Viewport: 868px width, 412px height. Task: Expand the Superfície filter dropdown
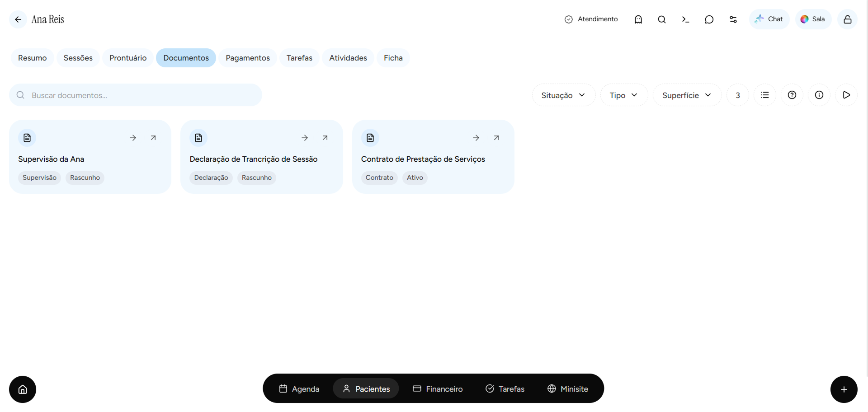[687, 95]
